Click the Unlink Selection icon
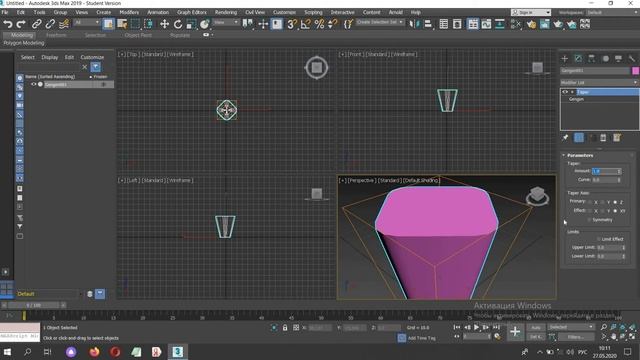 click(x=50, y=24)
